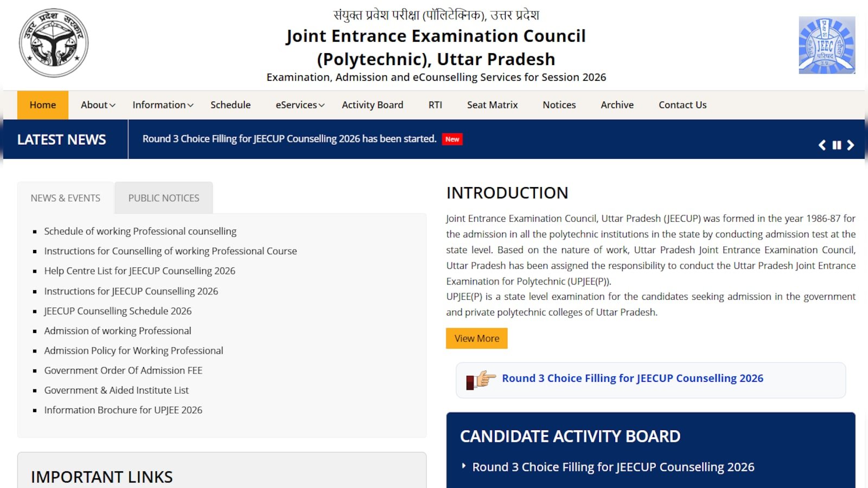Switch to the Public Notices tab
This screenshot has width=868, height=488.
point(164,198)
